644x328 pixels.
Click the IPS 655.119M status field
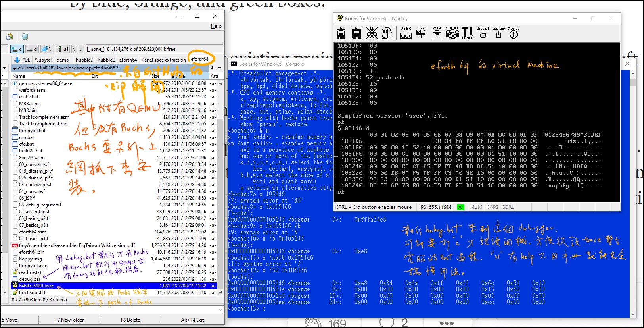[x=435, y=207]
